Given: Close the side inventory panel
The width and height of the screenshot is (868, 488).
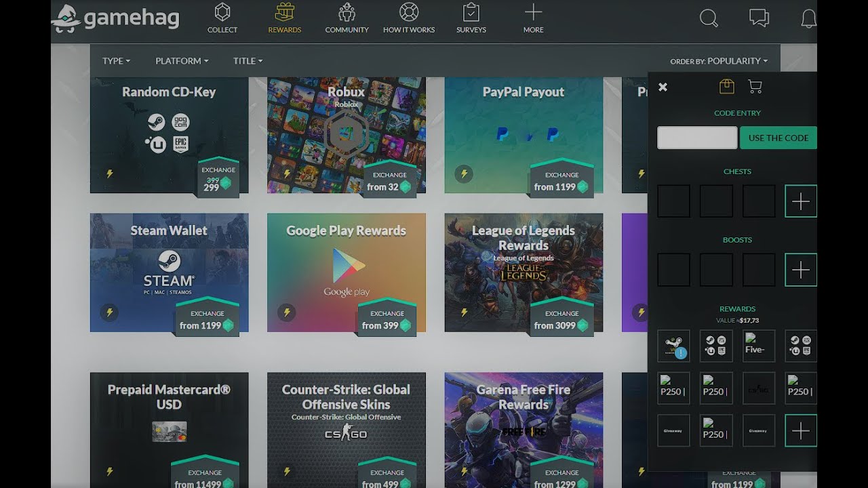Looking at the screenshot, I should (x=663, y=87).
